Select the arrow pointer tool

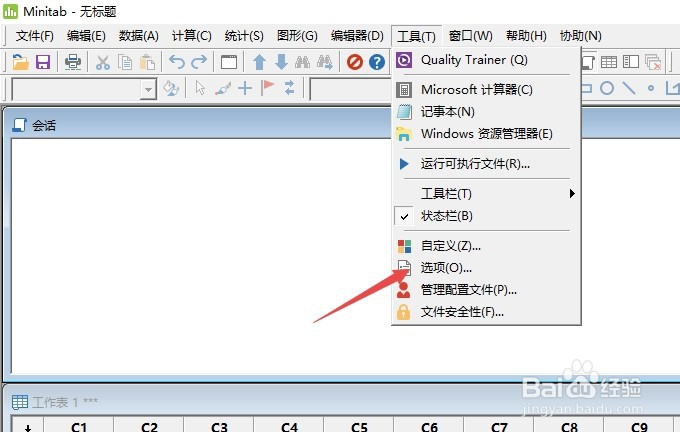[x=200, y=88]
